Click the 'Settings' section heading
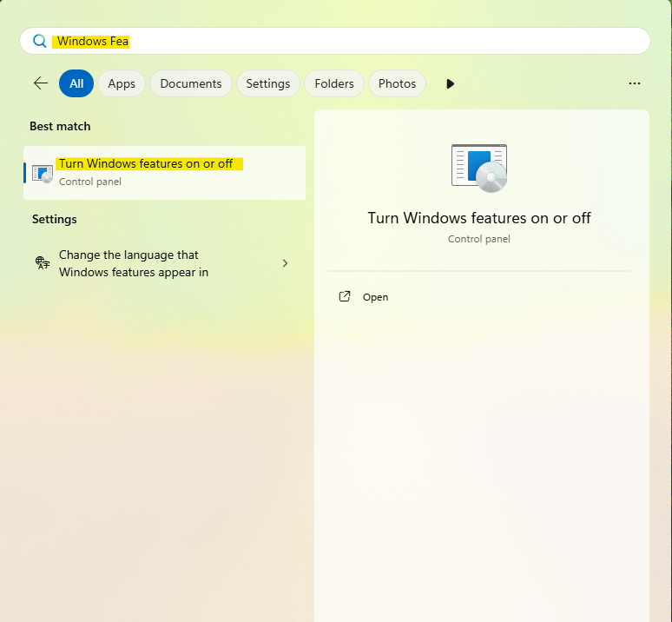This screenshot has width=672, height=622. [x=55, y=220]
